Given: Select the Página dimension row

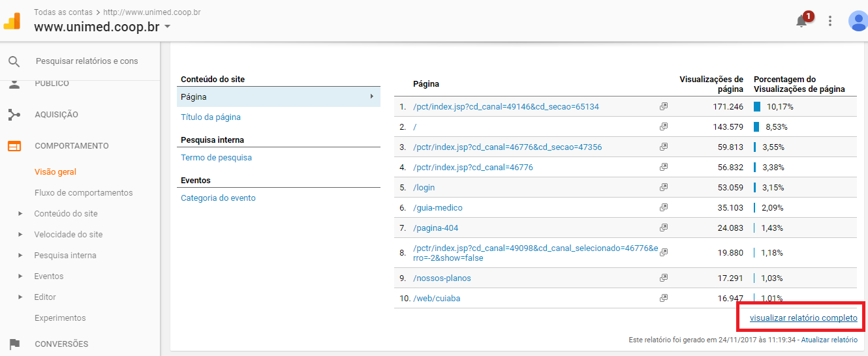Looking at the screenshot, I should point(279,96).
